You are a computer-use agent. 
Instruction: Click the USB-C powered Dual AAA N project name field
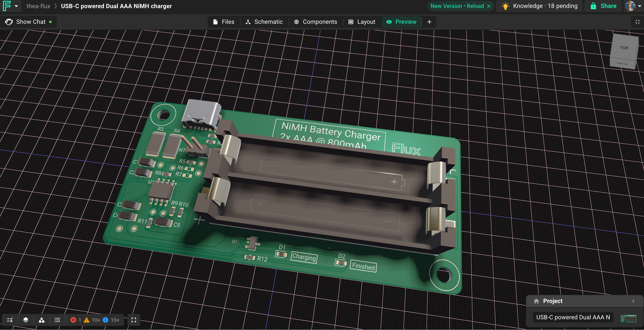click(573, 317)
